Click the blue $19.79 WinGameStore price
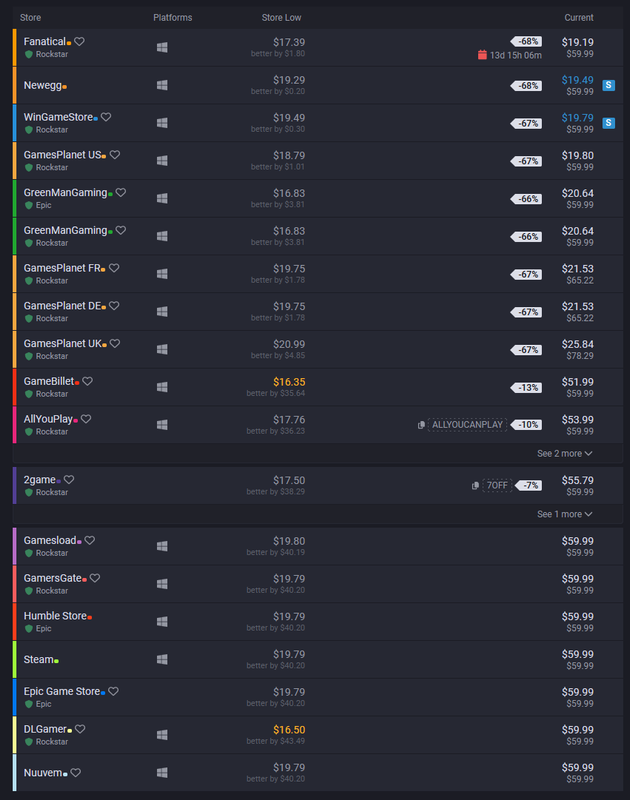 (577, 118)
